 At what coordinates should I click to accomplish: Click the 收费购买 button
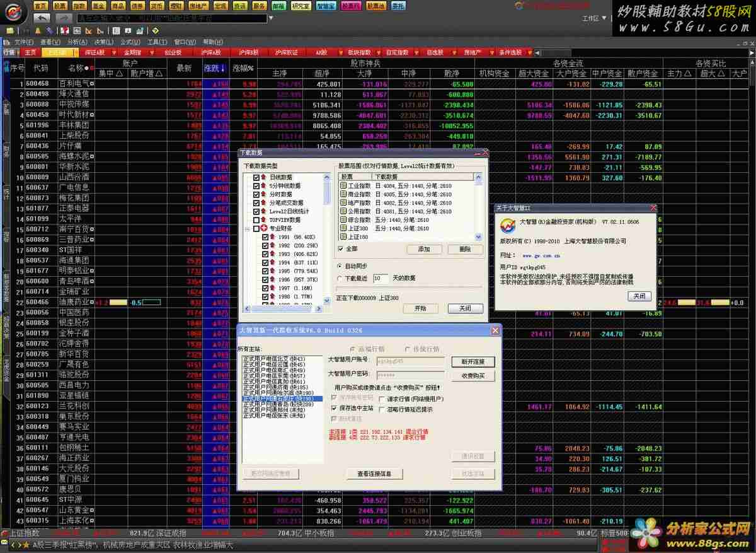[473, 376]
